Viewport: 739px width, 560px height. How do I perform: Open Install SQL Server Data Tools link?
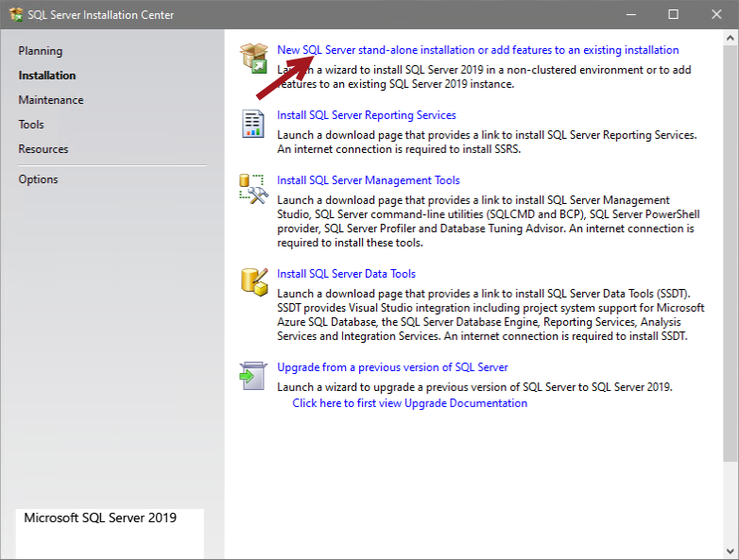click(x=347, y=274)
